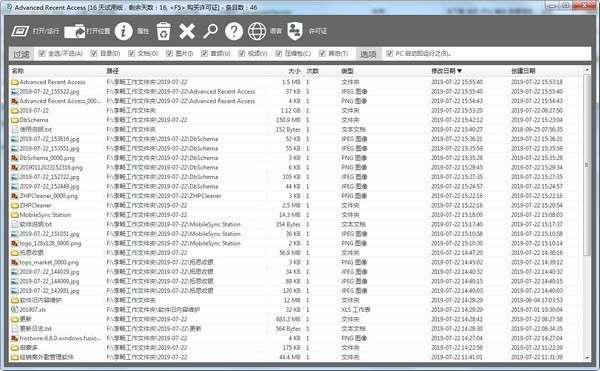
Task: Toggle the Audio 音频(U) filter checkbox
Action: (x=204, y=54)
